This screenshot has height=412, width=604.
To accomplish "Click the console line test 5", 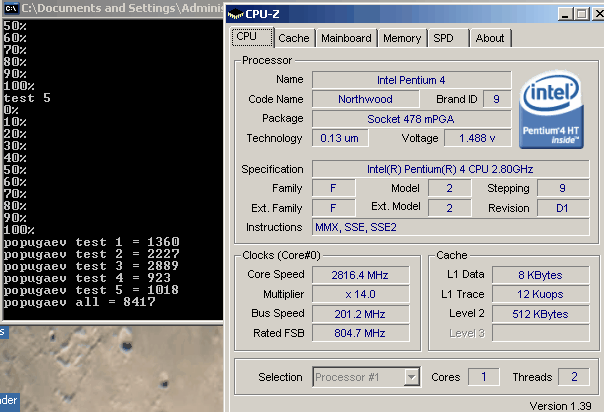I will [27, 98].
